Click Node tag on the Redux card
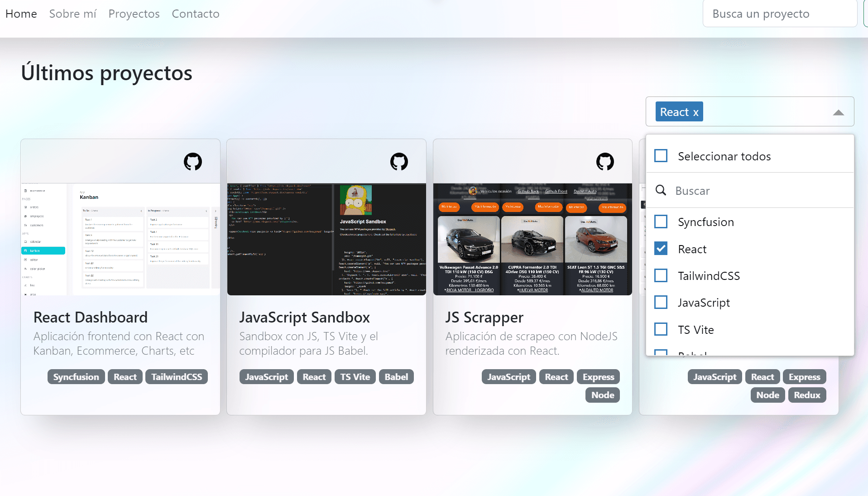Viewport: 868px width, 496px height. coord(768,395)
